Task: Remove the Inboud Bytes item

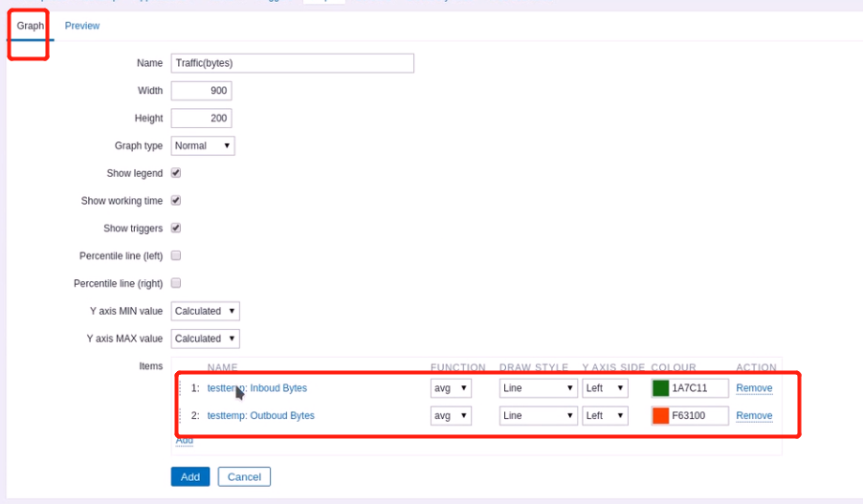Action: (754, 388)
